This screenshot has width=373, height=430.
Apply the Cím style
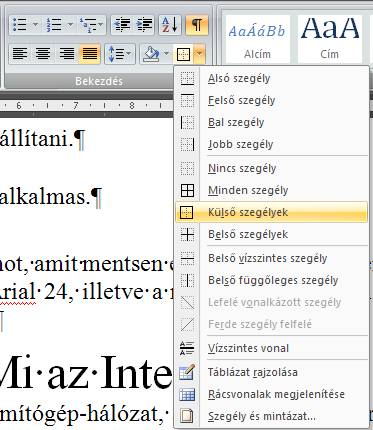pyautogui.click(x=330, y=39)
